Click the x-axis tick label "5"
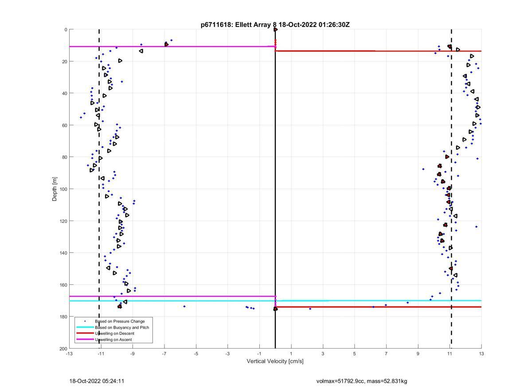532x392 pixels. click(x=355, y=354)
